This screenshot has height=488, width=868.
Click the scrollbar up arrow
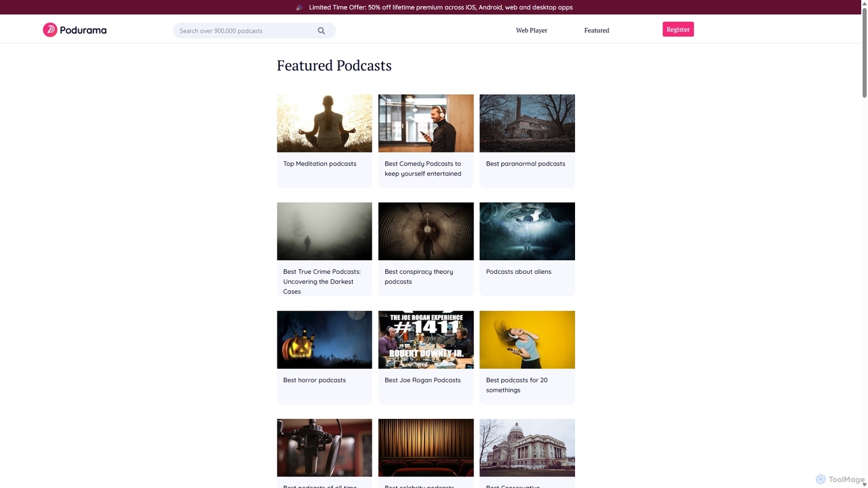pyautogui.click(x=864, y=4)
